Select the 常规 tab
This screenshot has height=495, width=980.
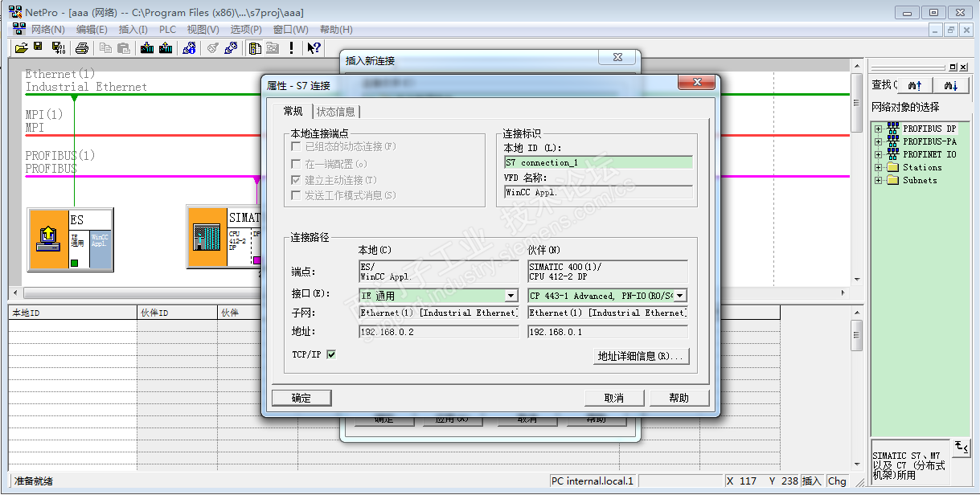(x=293, y=111)
